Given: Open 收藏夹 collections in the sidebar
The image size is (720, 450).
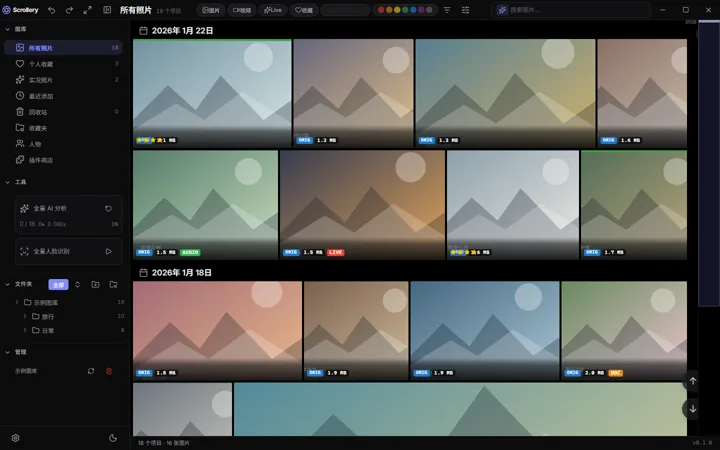Looking at the screenshot, I should coord(63,128).
